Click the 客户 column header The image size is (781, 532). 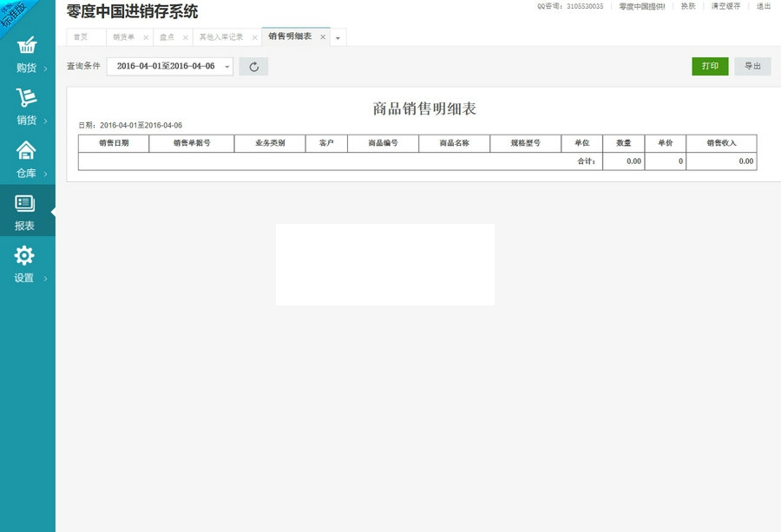point(326,143)
